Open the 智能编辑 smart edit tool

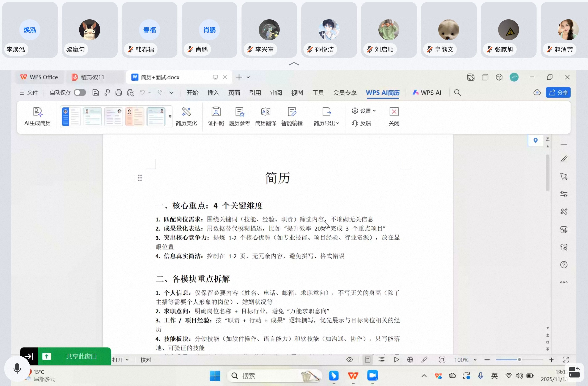[x=292, y=112]
